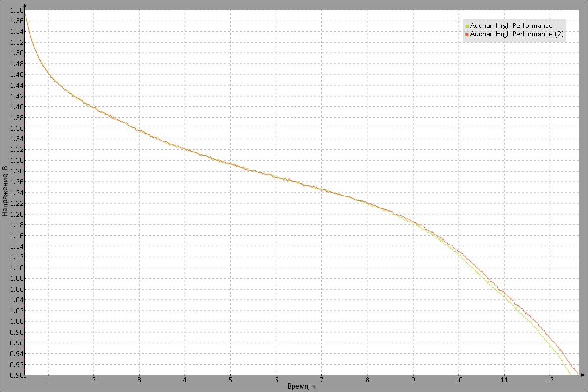Click the 7 hour time axis label

[x=321, y=380]
